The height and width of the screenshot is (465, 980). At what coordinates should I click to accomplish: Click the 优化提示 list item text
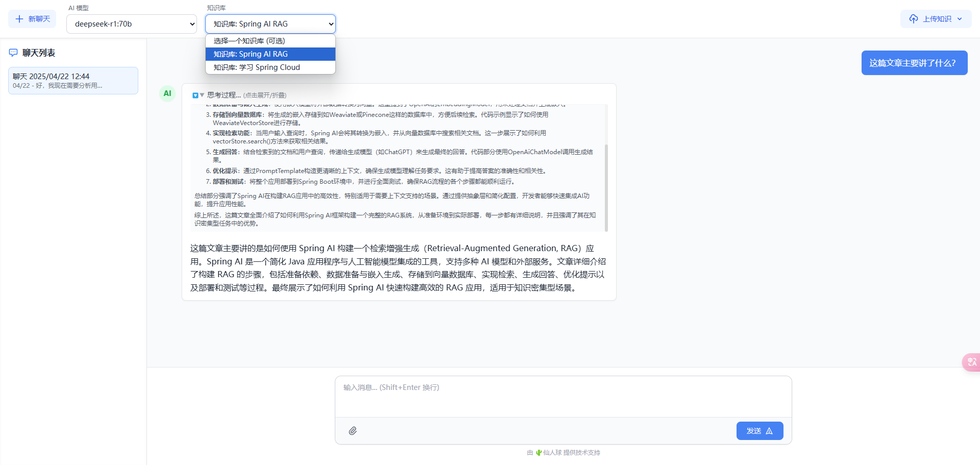pyautogui.click(x=380, y=171)
